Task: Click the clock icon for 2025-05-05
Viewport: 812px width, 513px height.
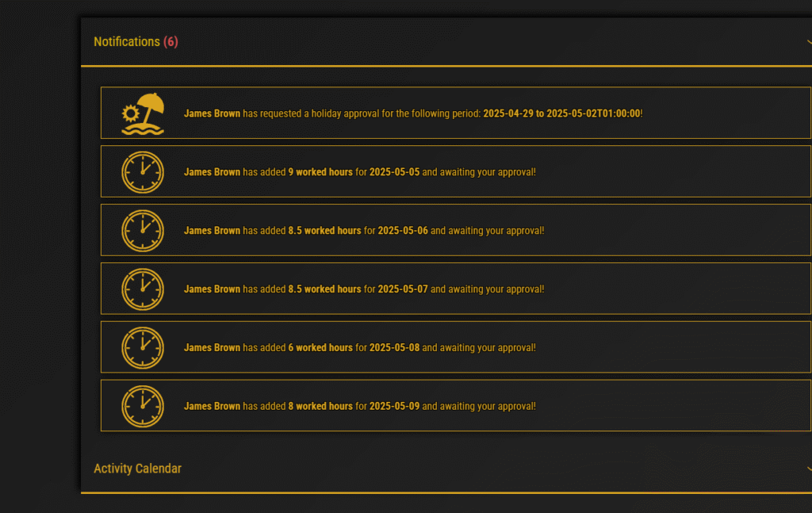Action: (143, 172)
